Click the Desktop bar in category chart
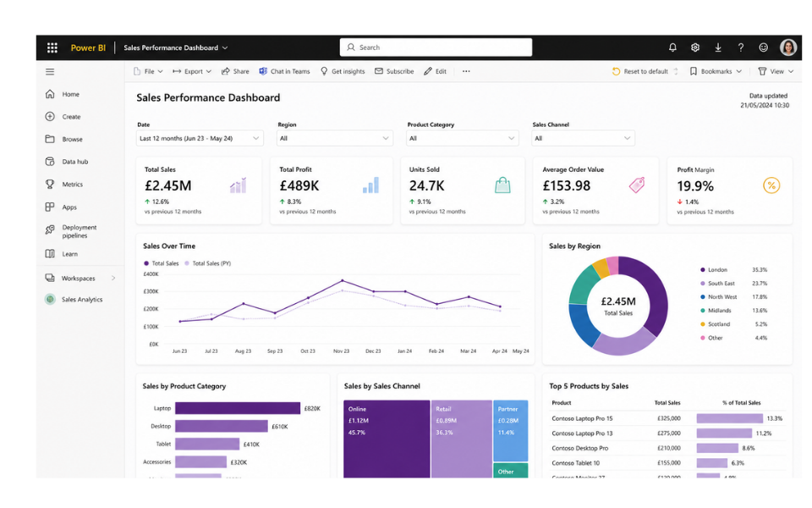Image resolution: width=812 pixels, height=508 pixels. [222, 426]
